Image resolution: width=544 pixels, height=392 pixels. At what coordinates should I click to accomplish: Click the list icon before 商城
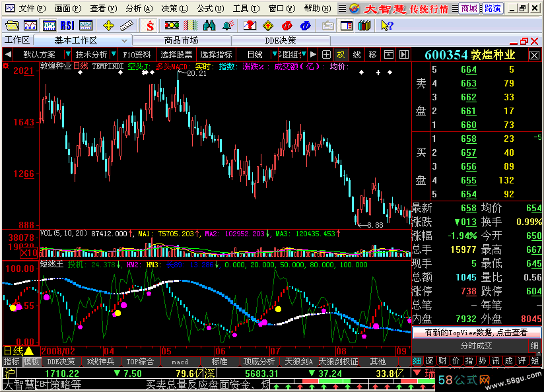pyautogui.click(x=455, y=9)
